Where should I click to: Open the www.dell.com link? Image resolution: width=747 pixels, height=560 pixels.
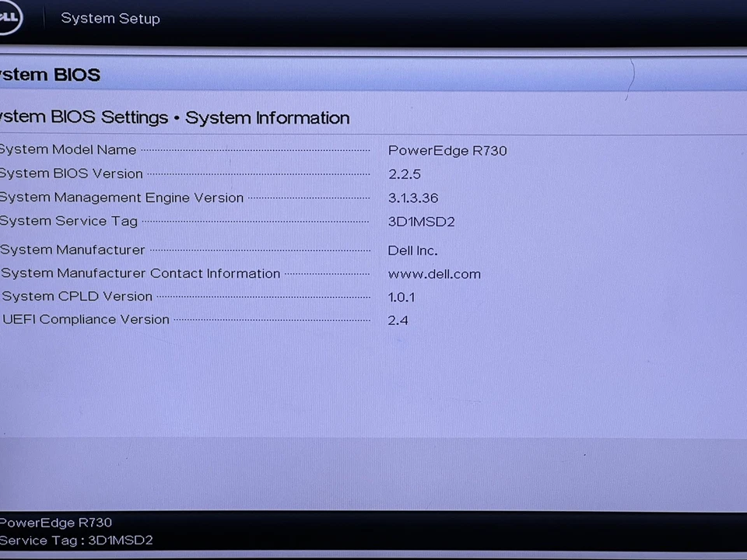(x=434, y=274)
